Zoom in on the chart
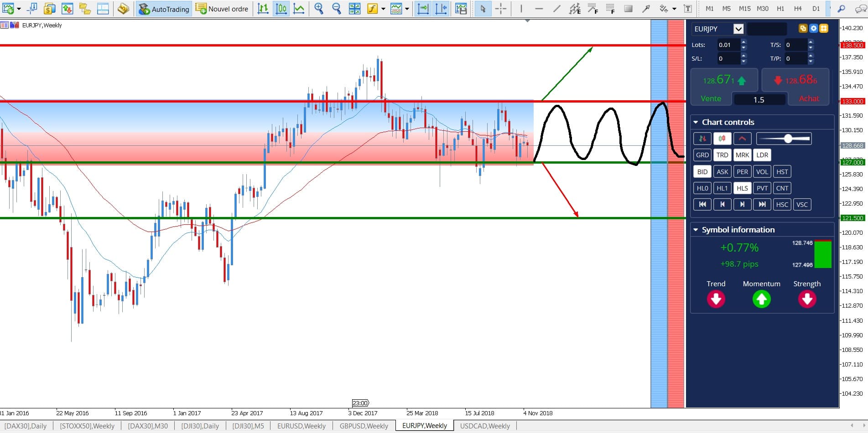Viewport: 868px width, 433px height. click(x=318, y=9)
